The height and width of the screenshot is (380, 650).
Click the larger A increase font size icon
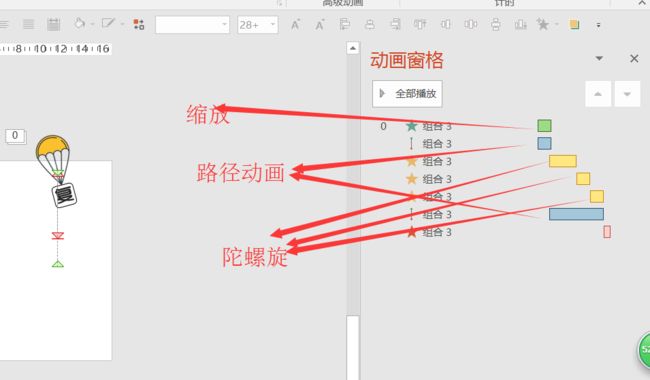tap(295, 25)
